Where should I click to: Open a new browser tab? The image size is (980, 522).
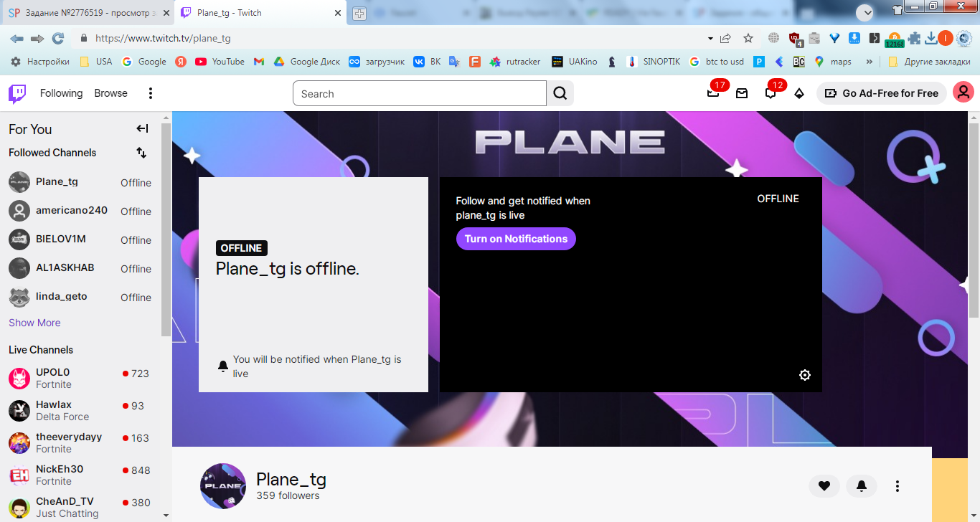pyautogui.click(x=359, y=14)
